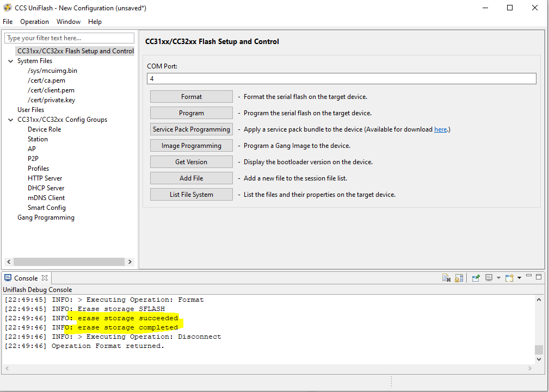Pin the console with the pin icon

tap(476, 278)
